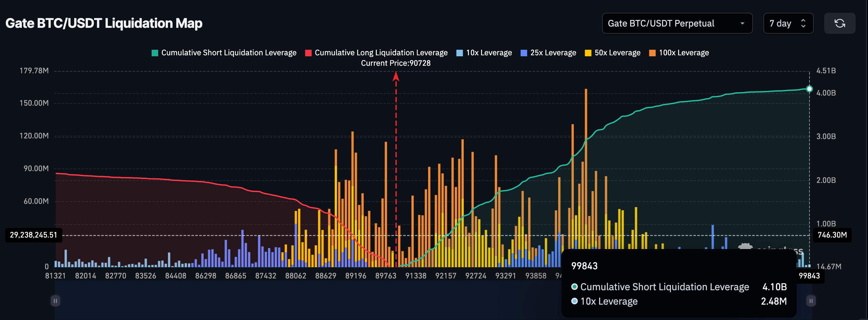The height and width of the screenshot is (320, 868).
Task: Click the yellow 50x Leverage color swatch
Action: pyautogui.click(x=588, y=53)
